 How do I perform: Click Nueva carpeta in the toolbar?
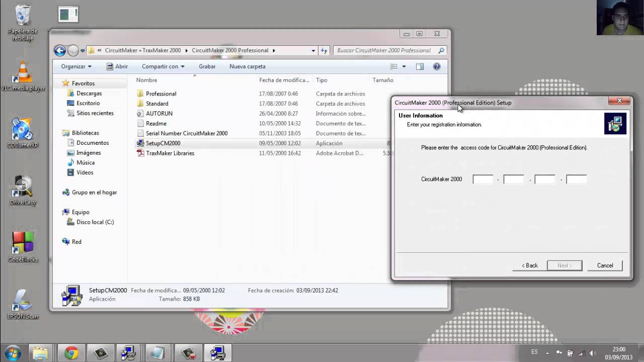coord(247,66)
